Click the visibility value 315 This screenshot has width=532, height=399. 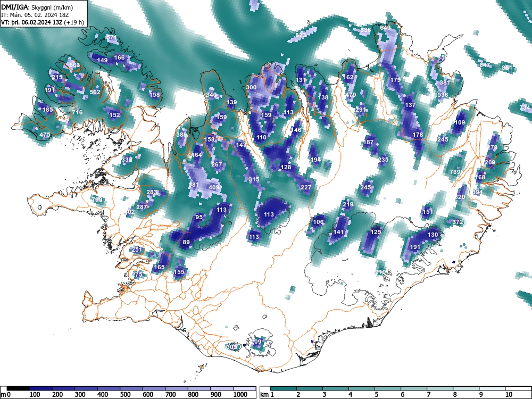(x=254, y=179)
